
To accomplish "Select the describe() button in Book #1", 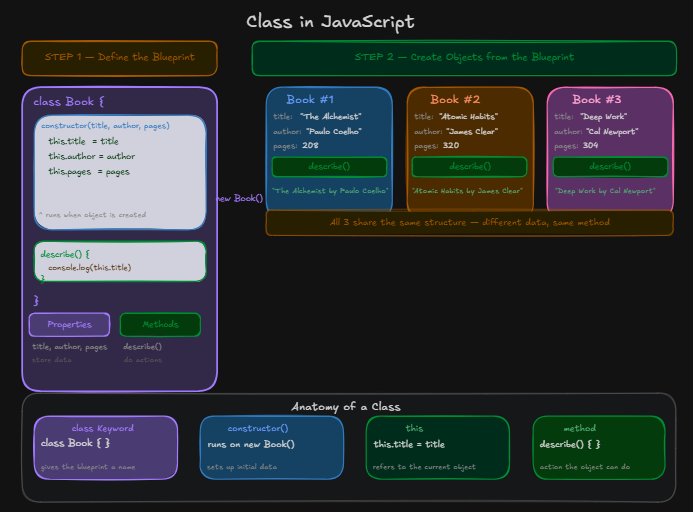I will click(x=329, y=167).
